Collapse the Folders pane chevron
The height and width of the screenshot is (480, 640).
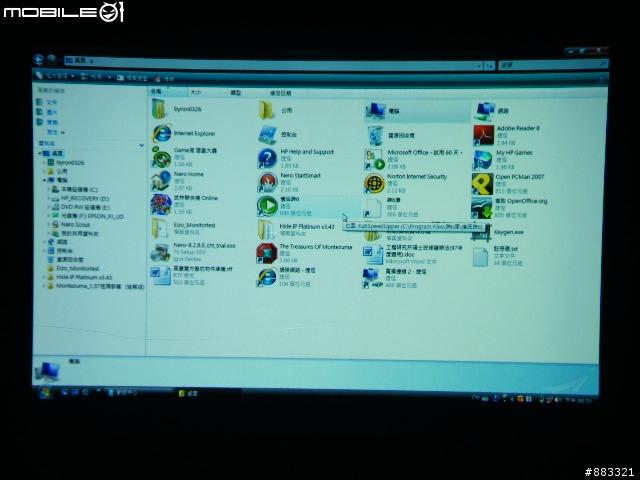click(x=141, y=145)
